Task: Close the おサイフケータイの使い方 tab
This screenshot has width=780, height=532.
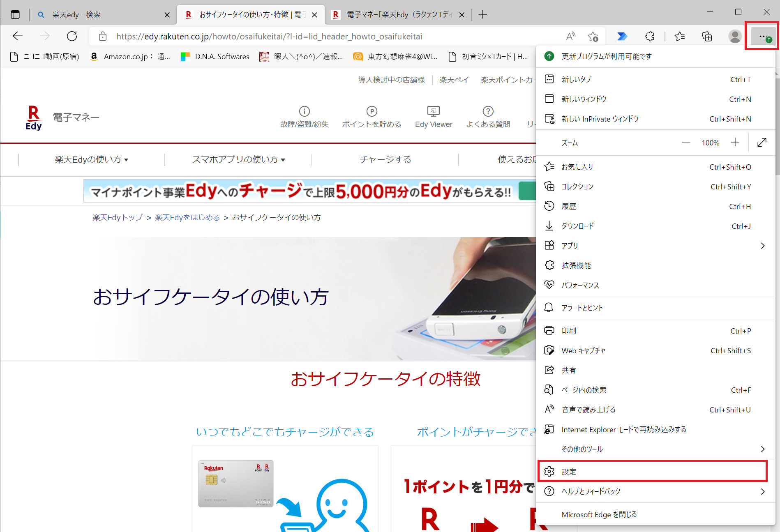Action: click(x=314, y=15)
